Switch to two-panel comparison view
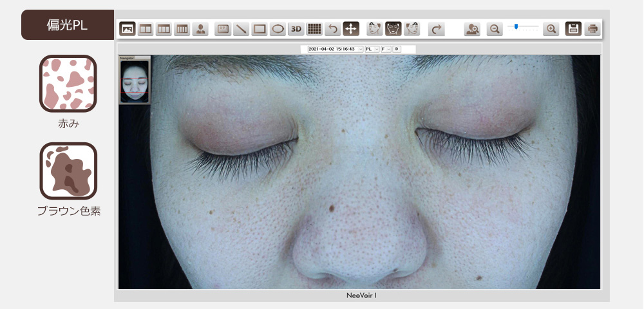This screenshot has height=309, width=644. click(x=146, y=29)
